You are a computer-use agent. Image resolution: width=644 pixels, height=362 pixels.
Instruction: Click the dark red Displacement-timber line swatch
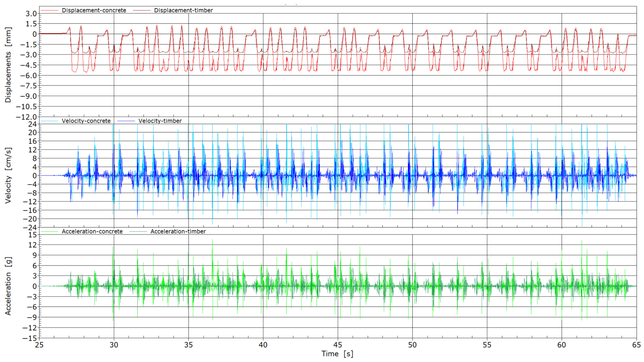pos(142,10)
